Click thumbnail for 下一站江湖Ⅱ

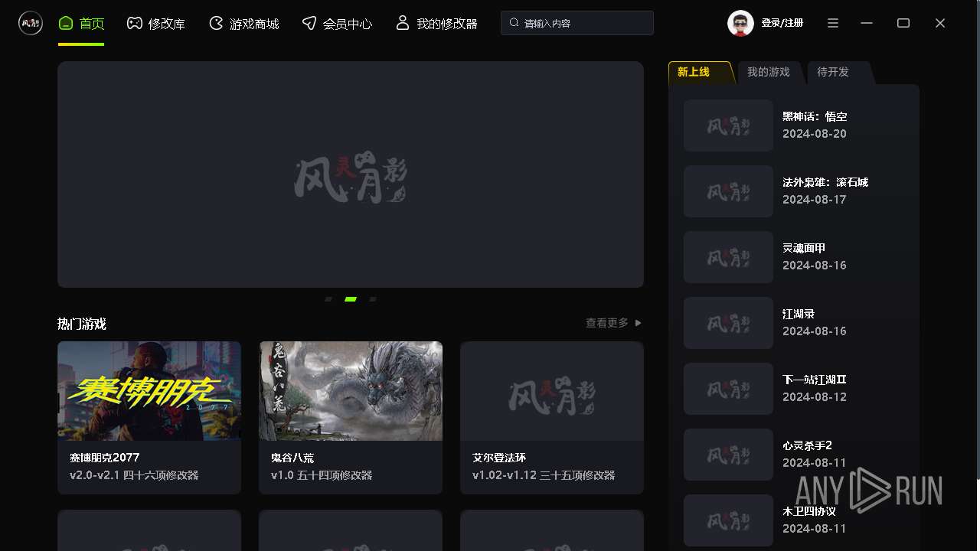[728, 389]
